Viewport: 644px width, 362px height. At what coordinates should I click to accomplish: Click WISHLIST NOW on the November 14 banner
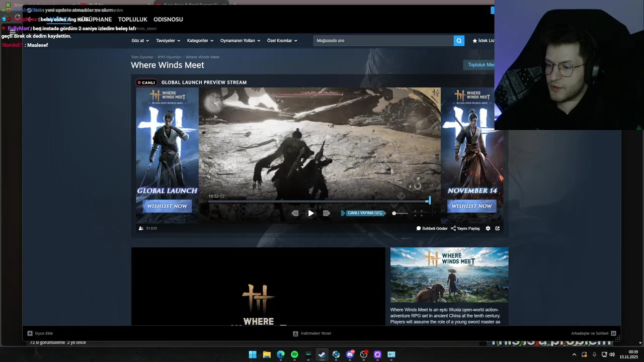point(471,206)
